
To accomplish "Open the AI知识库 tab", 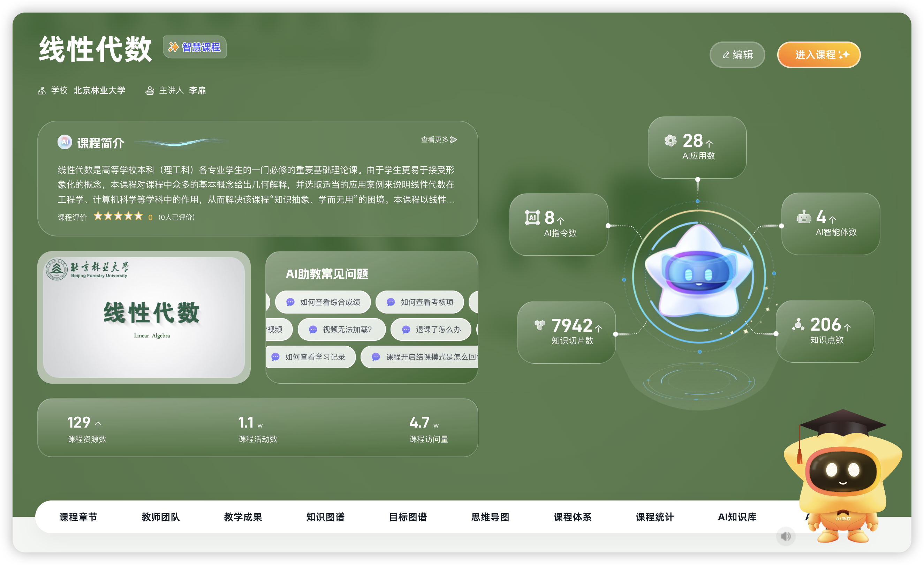I will coord(737,517).
